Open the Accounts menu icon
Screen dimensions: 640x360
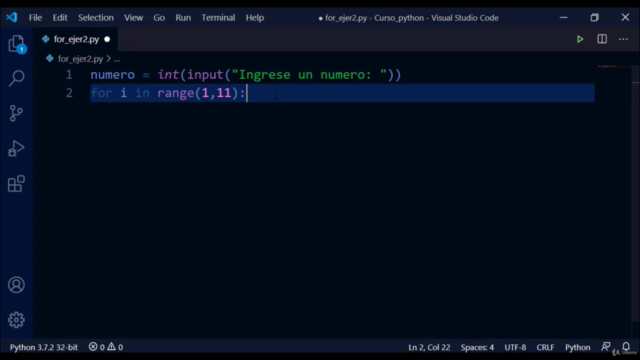click(x=16, y=285)
